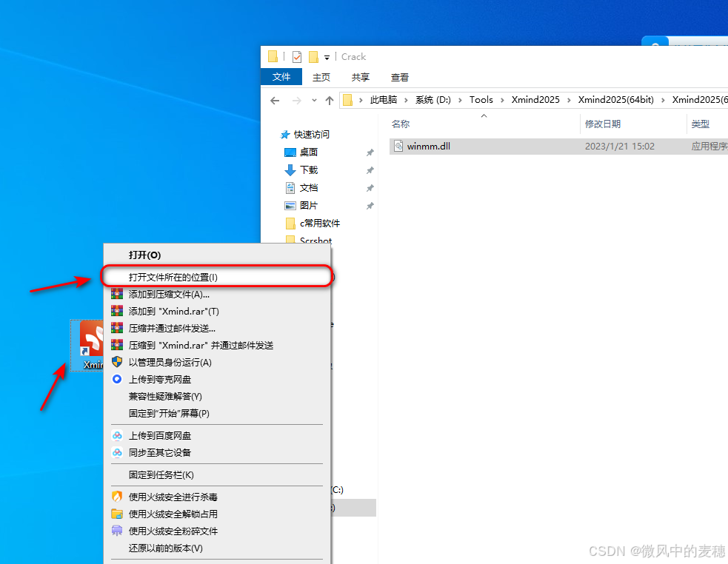The image size is (728, 564).
Task: Open the "文件" tab in Explorer ribbon
Action: pos(281,77)
